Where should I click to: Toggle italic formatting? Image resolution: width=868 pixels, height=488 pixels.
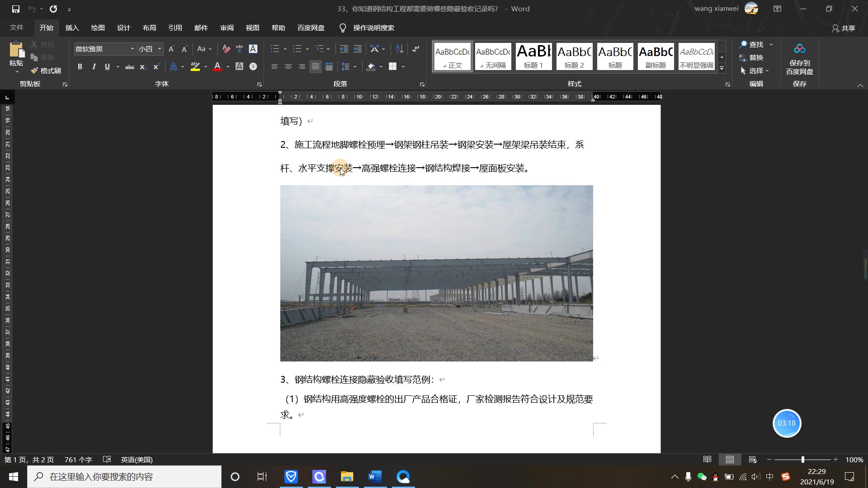[x=94, y=66]
